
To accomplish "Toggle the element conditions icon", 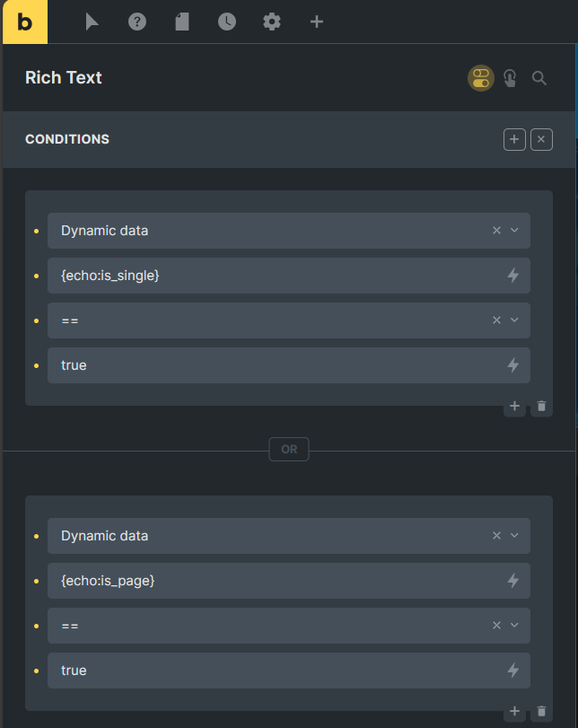I will [481, 78].
